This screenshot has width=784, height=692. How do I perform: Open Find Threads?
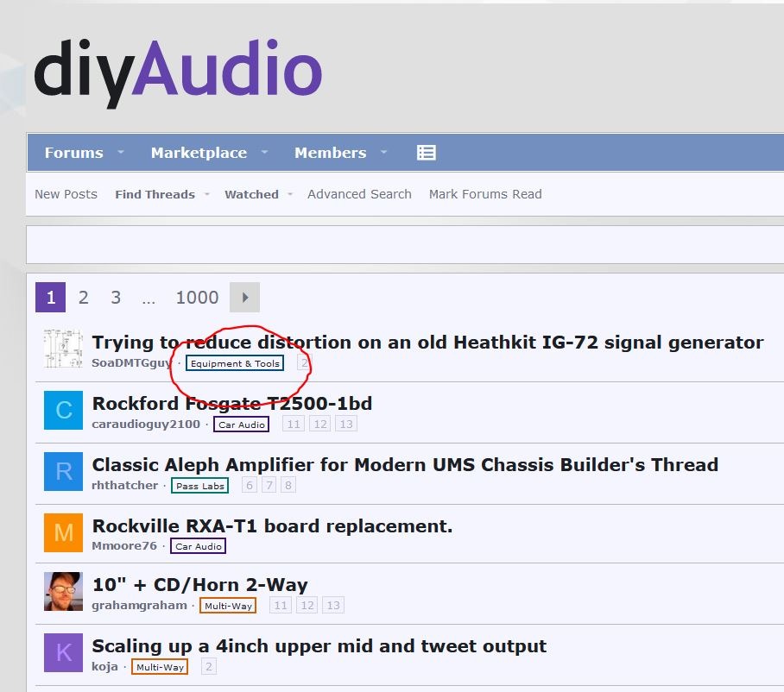pos(155,194)
